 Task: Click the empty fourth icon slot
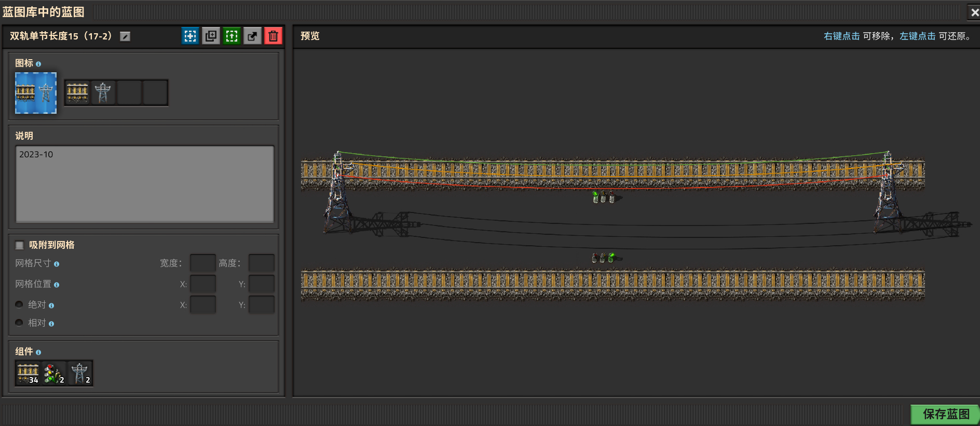[155, 92]
